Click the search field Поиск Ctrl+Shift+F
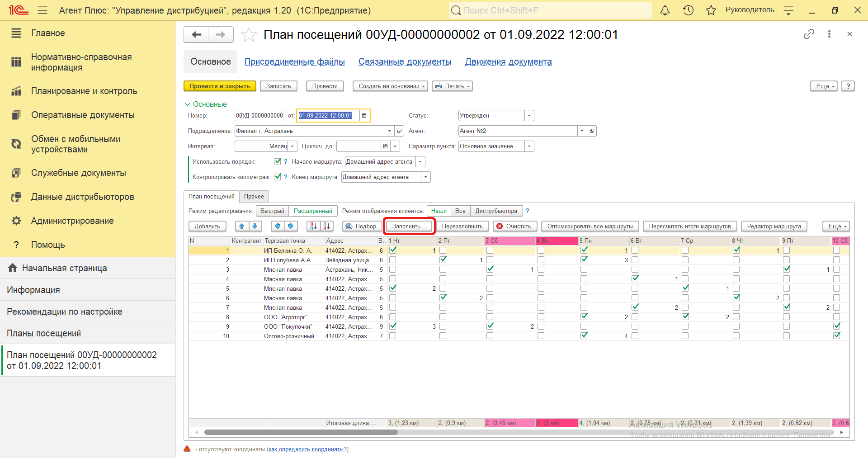Viewport: 868px width, 458px height. pos(551,10)
